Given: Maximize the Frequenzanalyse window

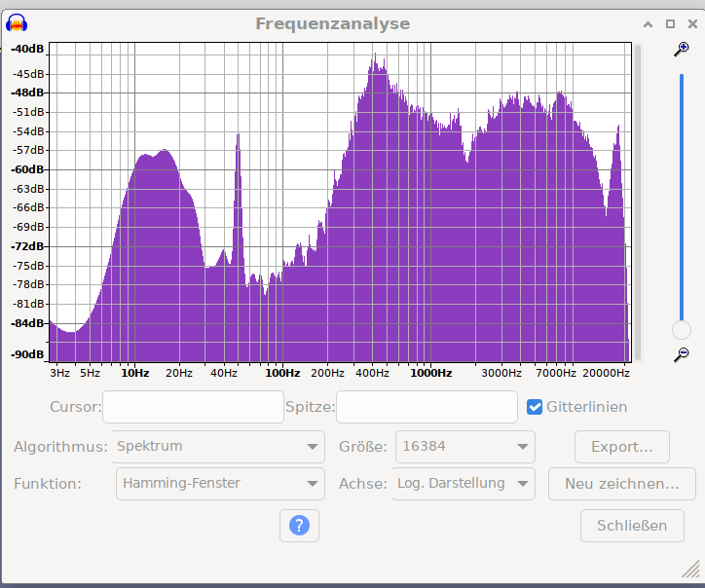Looking at the screenshot, I should tap(670, 23).
